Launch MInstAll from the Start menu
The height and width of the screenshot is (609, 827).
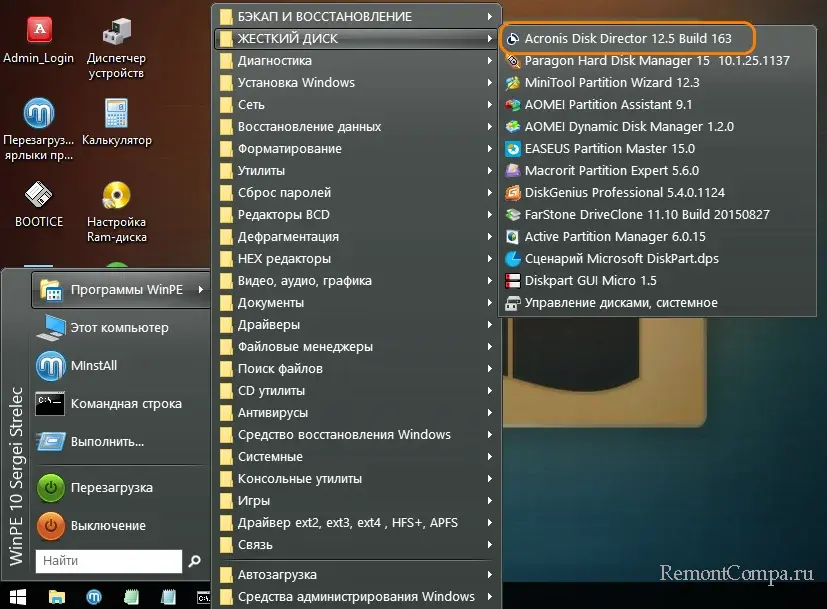tap(121, 365)
